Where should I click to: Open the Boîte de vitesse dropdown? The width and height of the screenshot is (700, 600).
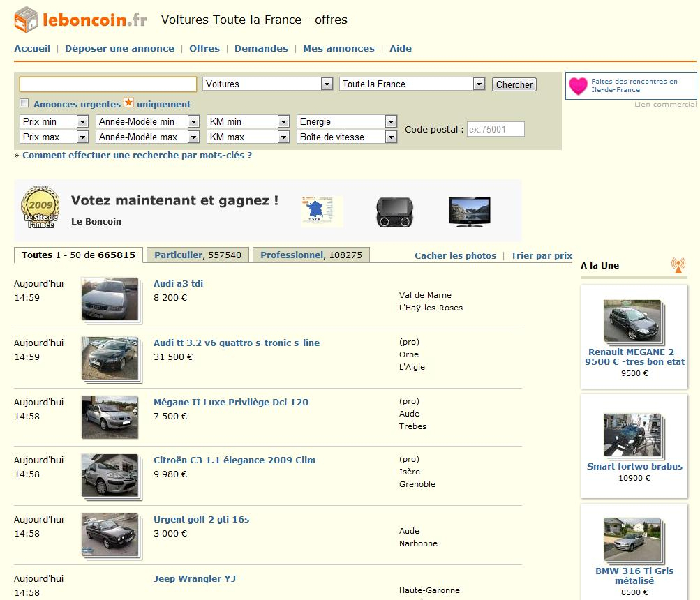347,137
